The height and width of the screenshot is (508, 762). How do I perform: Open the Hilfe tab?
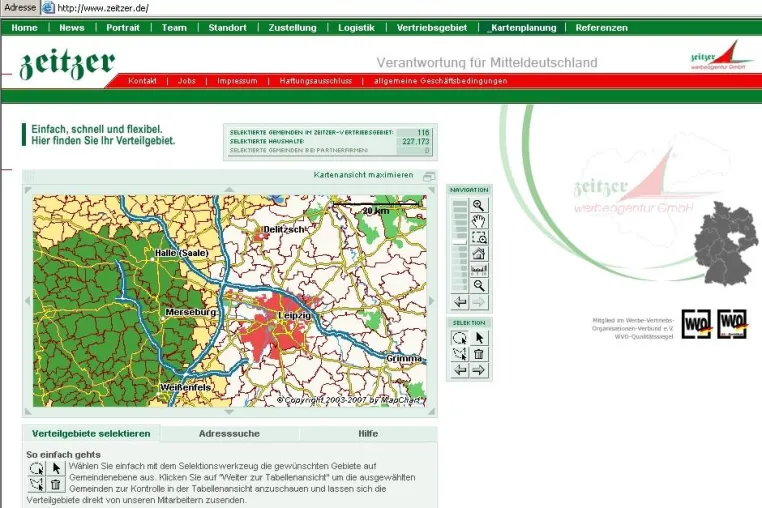tap(368, 434)
